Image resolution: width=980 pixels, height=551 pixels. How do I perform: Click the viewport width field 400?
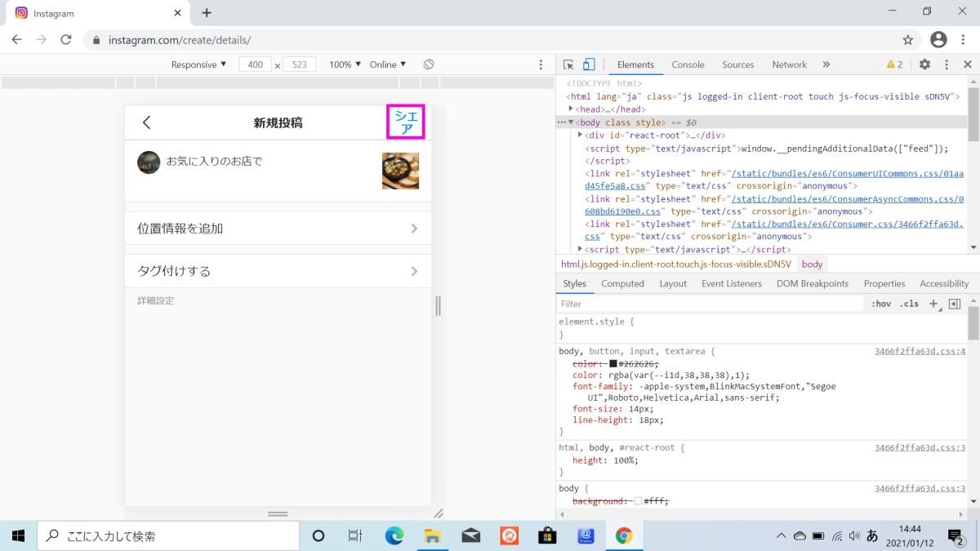pos(256,64)
